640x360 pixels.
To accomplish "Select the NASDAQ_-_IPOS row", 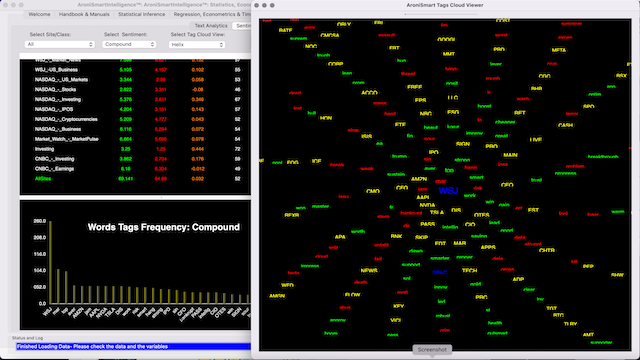I will point(135,109).
